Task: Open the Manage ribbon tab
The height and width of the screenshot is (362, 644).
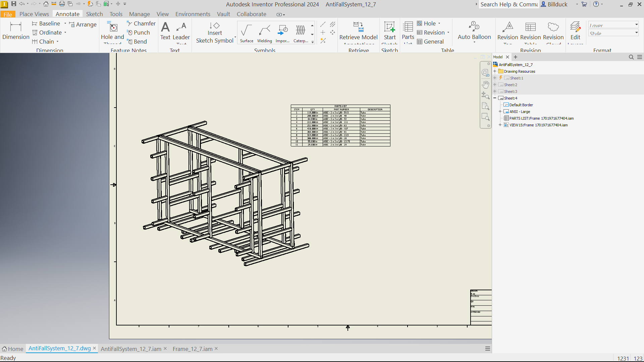Action: [140, 14]
